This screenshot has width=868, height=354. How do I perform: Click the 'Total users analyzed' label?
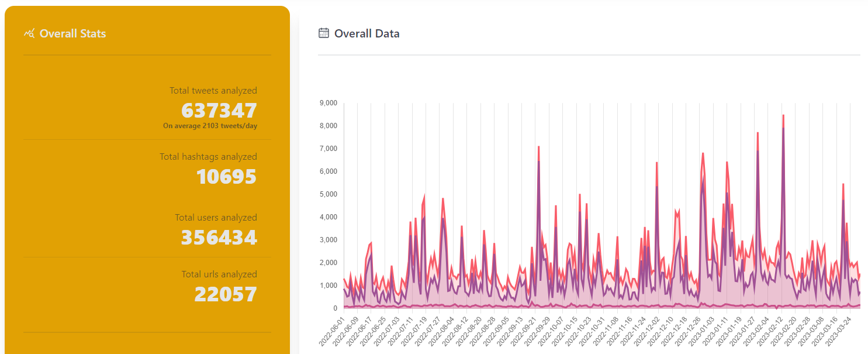tap(216, 218)
